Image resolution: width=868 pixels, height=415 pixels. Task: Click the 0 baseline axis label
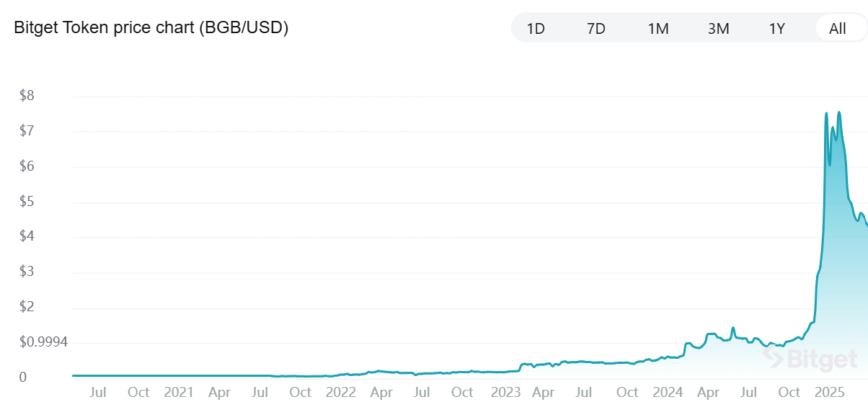coord(23,377)
